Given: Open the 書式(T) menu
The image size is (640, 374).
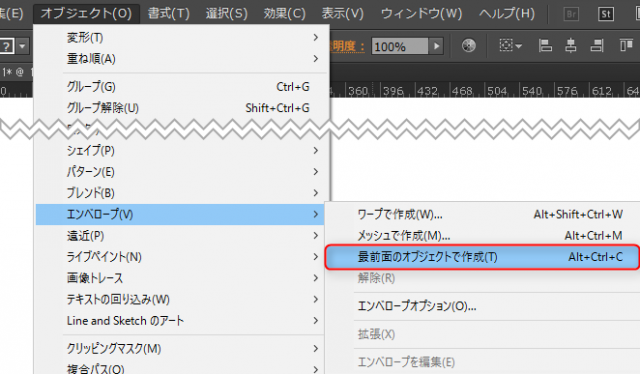Looking at the screenshot, I should click(x=169, y=14).
